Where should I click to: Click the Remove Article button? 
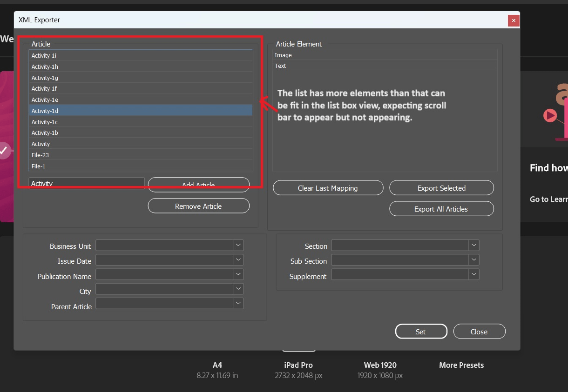point(198,206)
